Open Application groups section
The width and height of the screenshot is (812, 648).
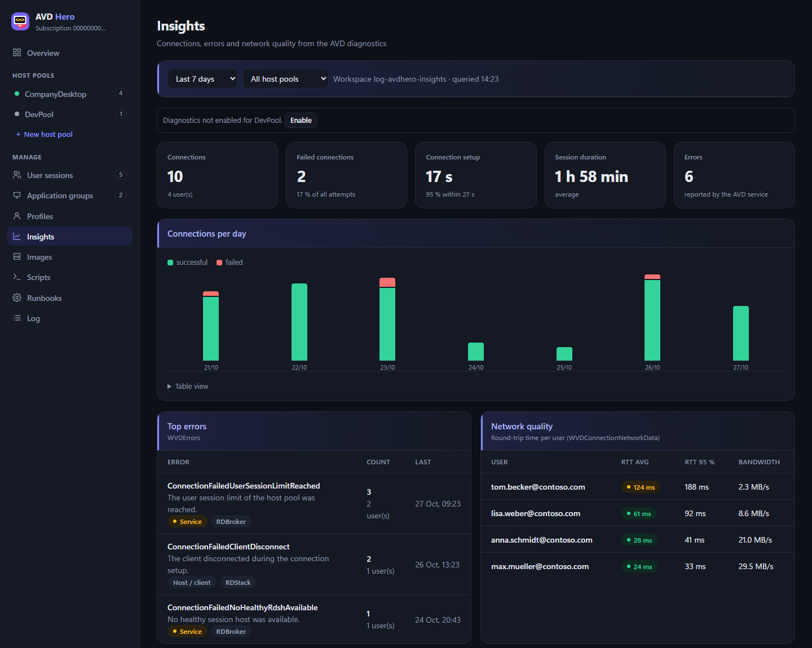(69, 196)
